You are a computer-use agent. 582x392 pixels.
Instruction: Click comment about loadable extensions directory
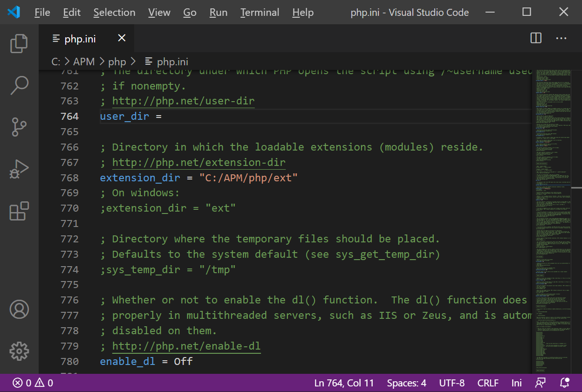click(x=292, y=147)
